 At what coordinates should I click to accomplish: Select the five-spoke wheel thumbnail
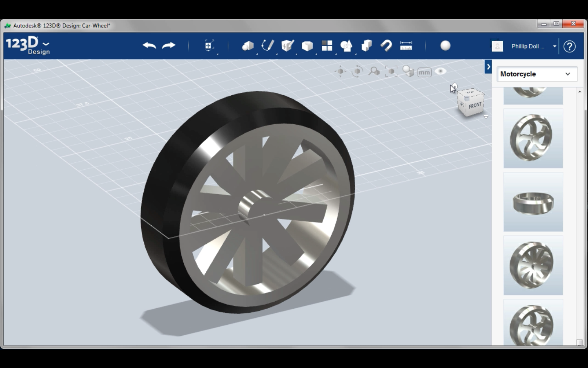click(x=533, y=139)
